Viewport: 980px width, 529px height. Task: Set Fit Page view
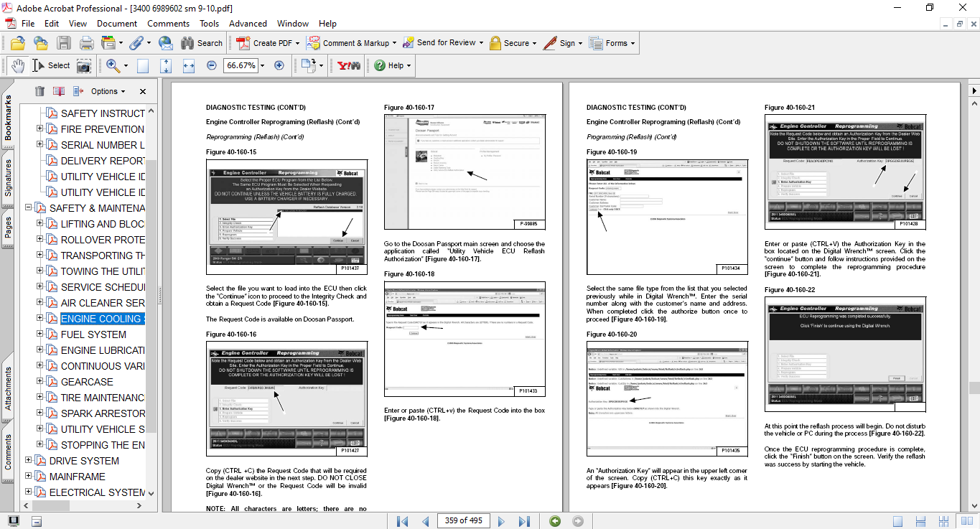(166, 65)
